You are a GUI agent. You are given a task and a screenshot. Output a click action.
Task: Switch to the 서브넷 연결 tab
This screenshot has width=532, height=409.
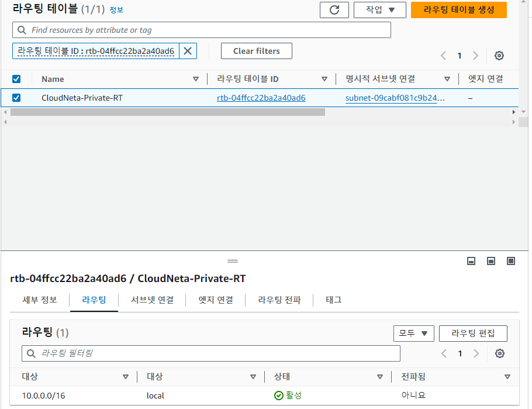[153, 300]
